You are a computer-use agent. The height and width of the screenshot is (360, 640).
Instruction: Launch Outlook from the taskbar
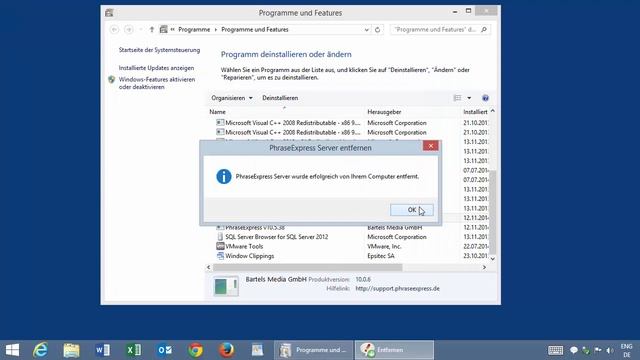click(x=164, y=350)
